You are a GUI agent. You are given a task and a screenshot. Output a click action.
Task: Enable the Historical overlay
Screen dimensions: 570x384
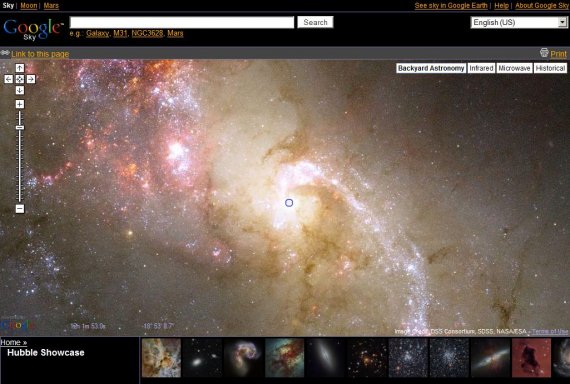550,68
